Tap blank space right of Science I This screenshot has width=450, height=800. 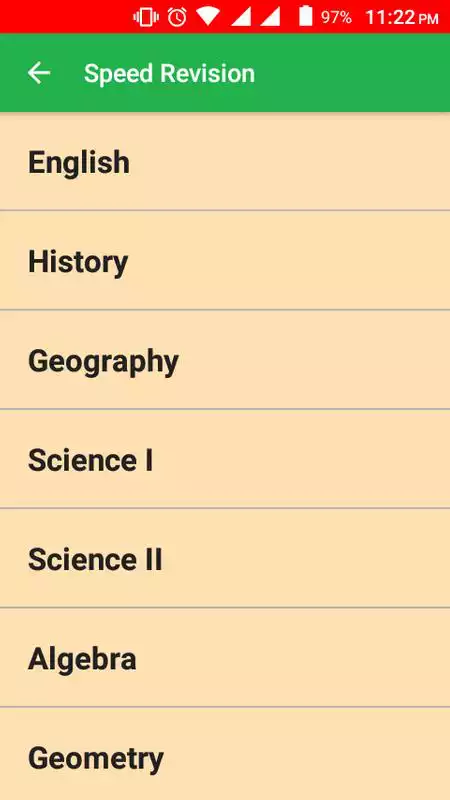click(x=301, y=459)
